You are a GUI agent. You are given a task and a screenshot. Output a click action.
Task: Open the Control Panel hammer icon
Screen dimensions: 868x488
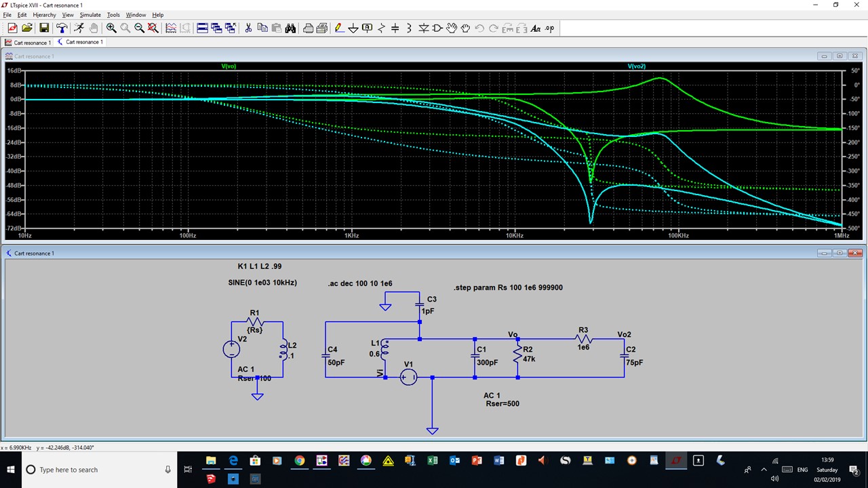62,28
